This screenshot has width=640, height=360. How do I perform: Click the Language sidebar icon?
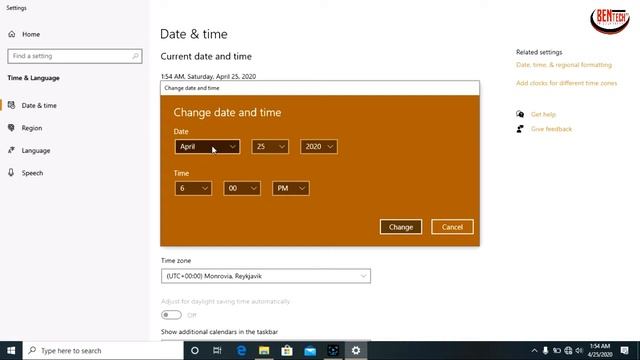[x=11, y=150]
